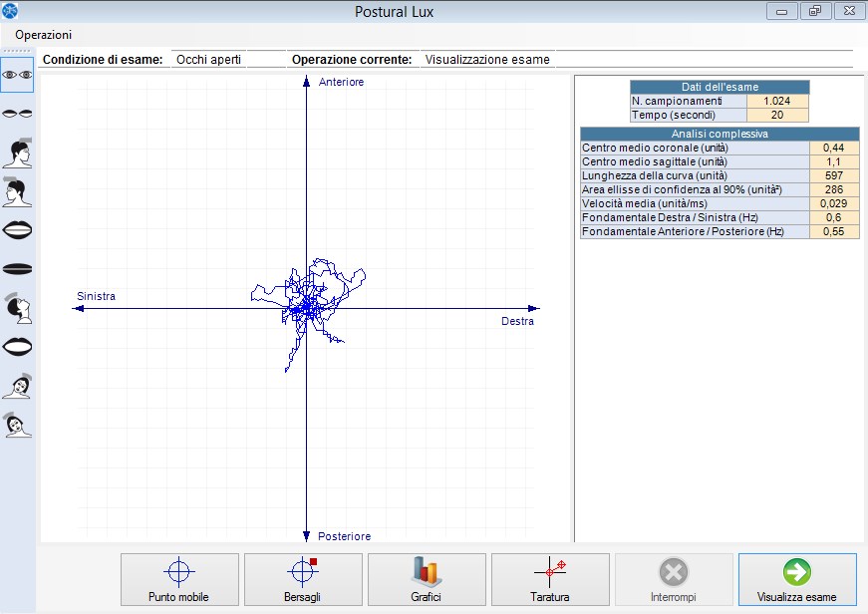Open the Bersagli targets mode

tap(303, 579)
